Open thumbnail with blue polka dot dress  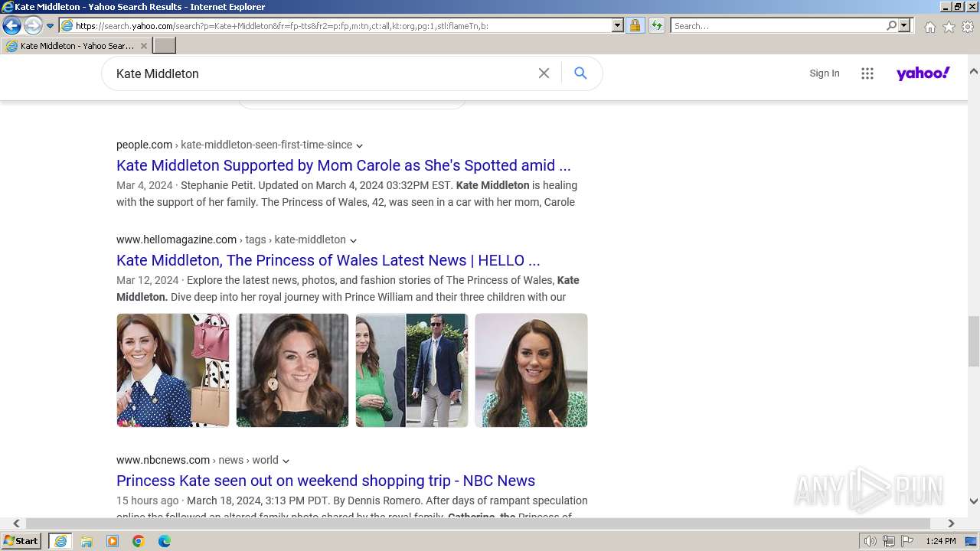pyautogui.click(x=173, y=370)
